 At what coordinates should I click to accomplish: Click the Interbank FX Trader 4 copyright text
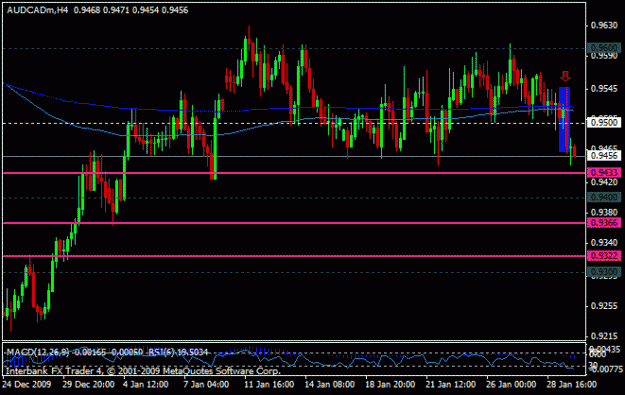click(143, 371)
